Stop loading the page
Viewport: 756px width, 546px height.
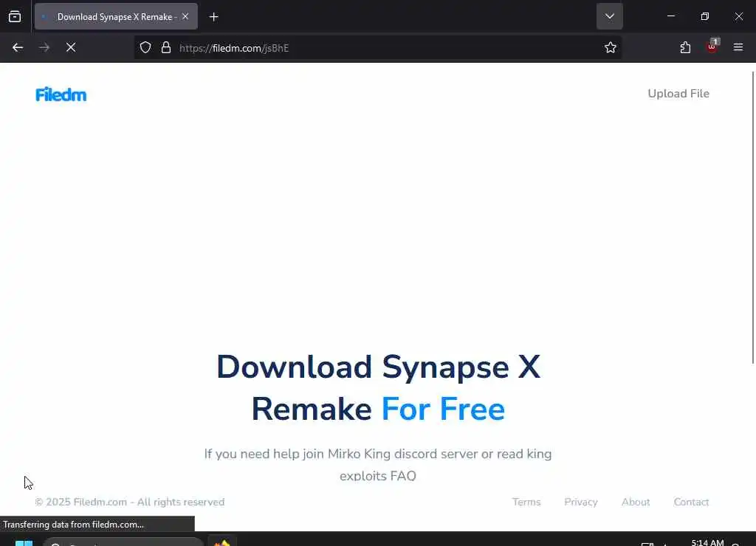pyautogui.click(x=71, y=47)
